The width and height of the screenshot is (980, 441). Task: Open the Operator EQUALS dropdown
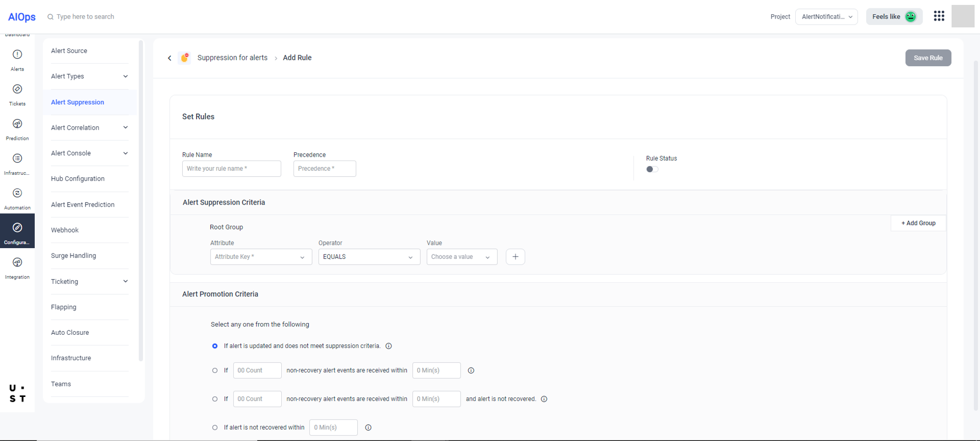click(x=369, y=257)
